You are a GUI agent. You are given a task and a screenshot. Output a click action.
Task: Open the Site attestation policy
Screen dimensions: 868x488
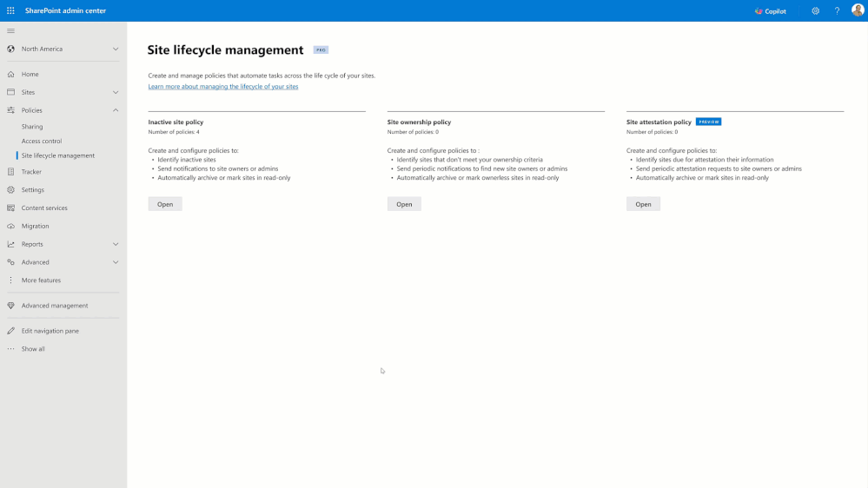pyautogui.click(x=643, y=204)
